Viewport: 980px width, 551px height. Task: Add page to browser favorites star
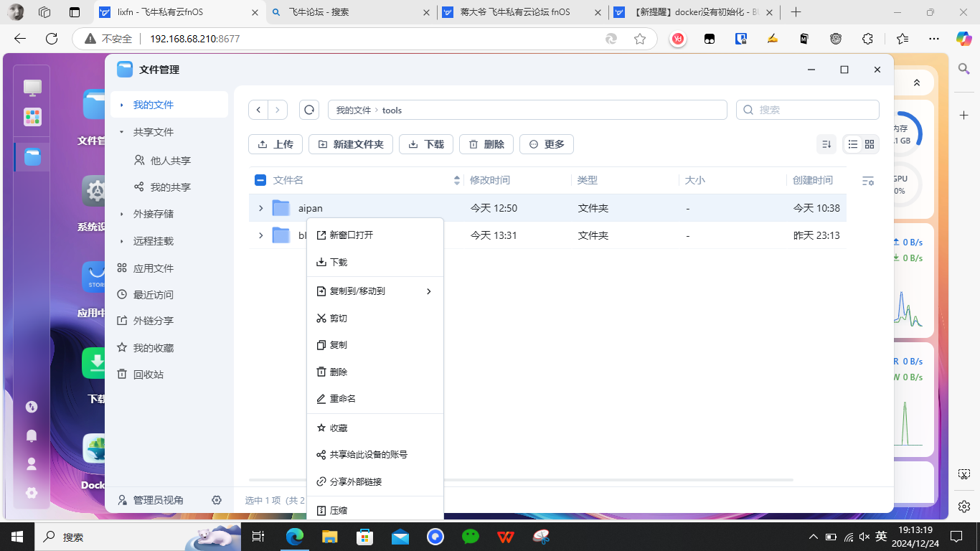coord(640,39)
